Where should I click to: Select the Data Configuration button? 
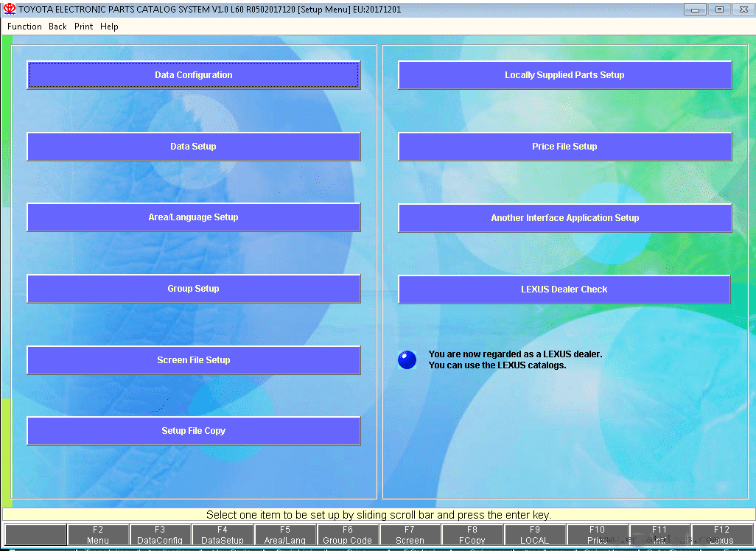(x=193, y=75)
